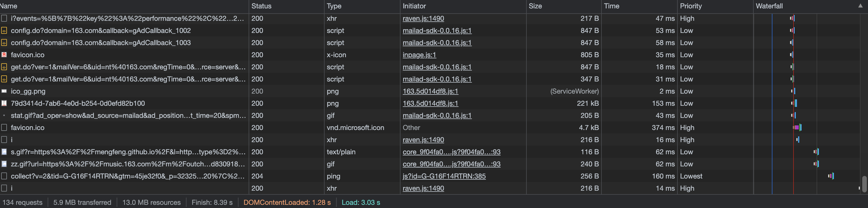Click the 'DOMContentLoaded: 1.28 s' status entry
868x208 pixels.
(287, 202)
